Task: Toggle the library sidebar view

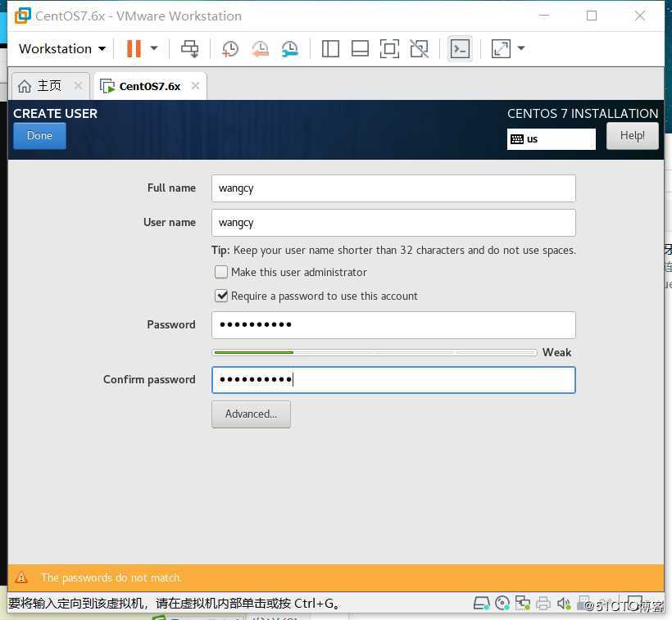Action: (330, 48)
